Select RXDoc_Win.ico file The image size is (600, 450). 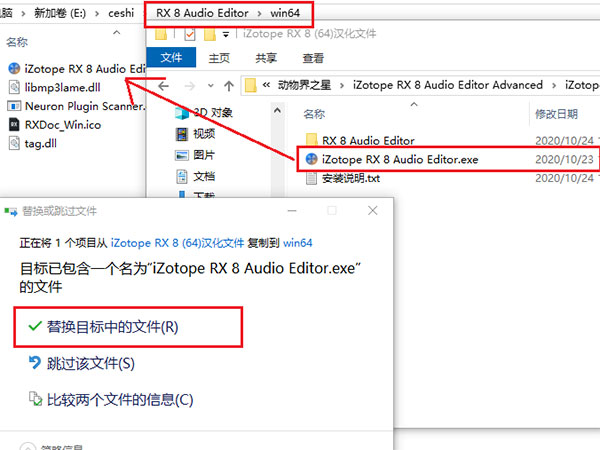coord(54,125)
